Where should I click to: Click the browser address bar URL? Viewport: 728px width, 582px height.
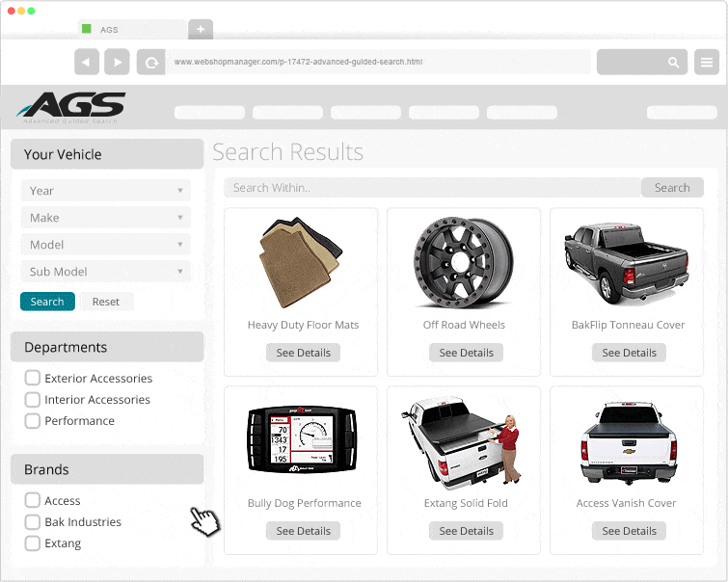point(376,62)
